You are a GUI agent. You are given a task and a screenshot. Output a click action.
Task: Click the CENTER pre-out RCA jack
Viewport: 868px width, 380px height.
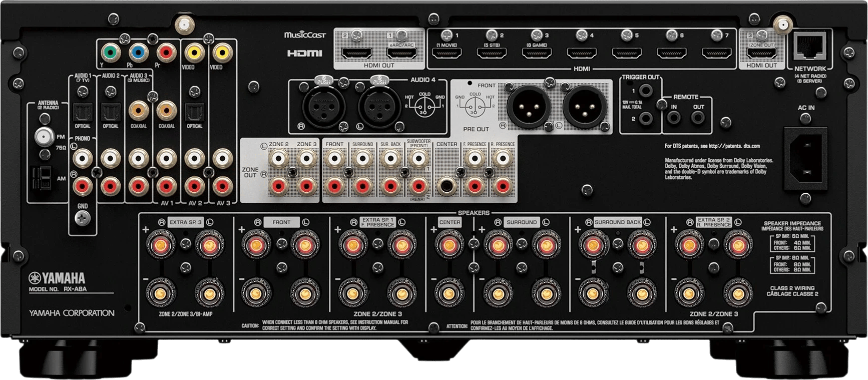447,187
